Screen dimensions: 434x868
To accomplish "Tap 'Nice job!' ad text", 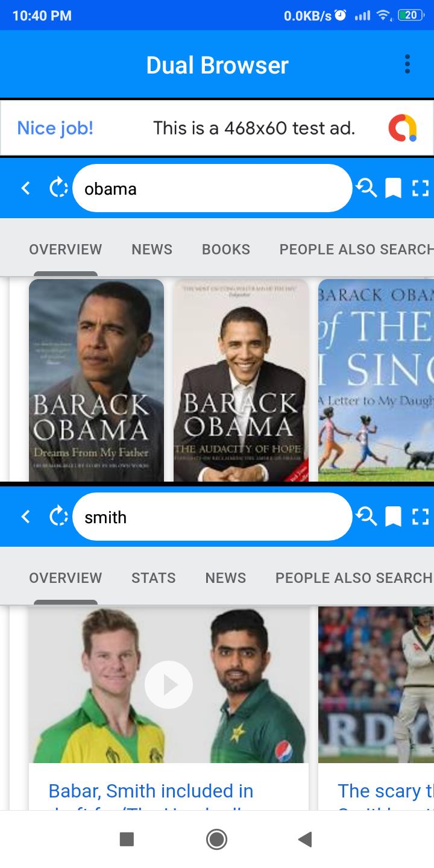I will (55, 128).
